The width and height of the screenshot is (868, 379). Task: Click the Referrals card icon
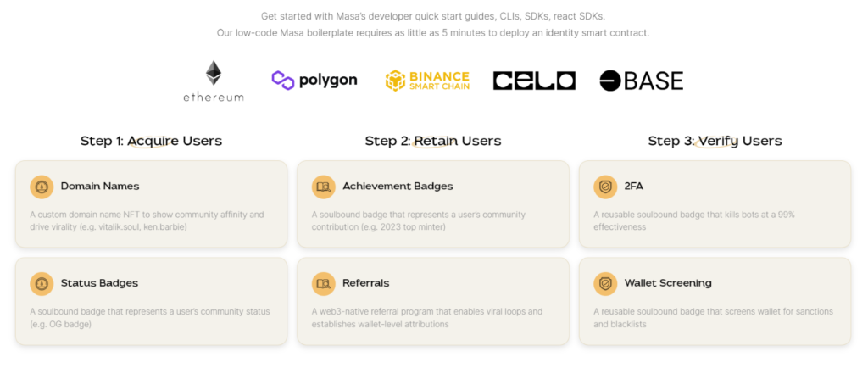(x=323, y=284)
